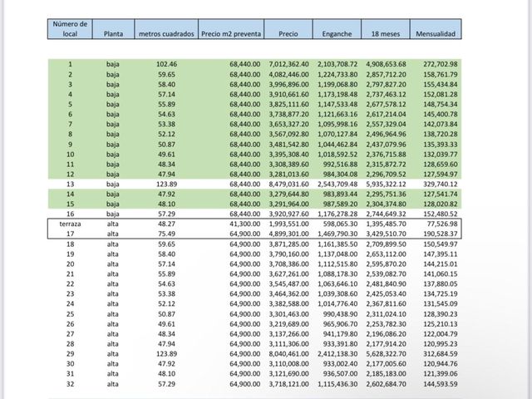Image resolution: width=532 pixels, height=399 pixels.
Task: Click the '18 meses' header cell
Action: click(x=386, y=29)
